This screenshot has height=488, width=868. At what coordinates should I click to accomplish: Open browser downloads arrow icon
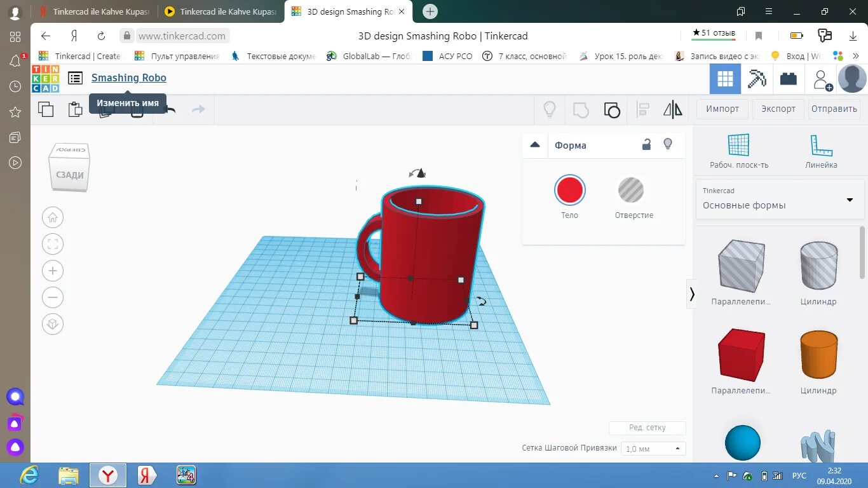[x=853, y=36]
